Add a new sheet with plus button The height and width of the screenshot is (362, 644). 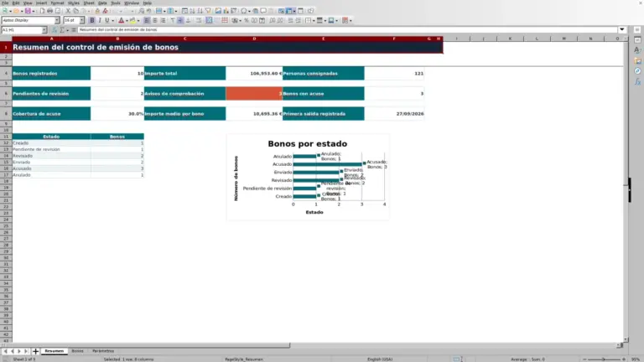click(x=35, y=351)
